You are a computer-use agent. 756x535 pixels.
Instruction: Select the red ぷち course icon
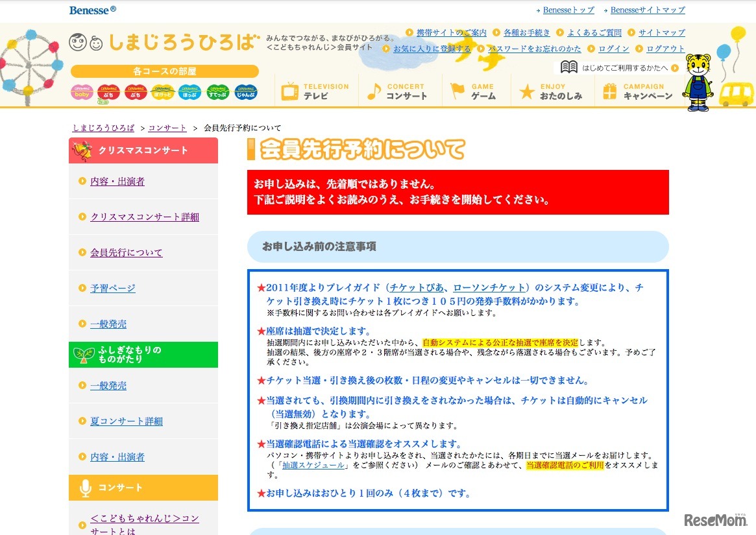pyautogui.click(x=108, y=93)
